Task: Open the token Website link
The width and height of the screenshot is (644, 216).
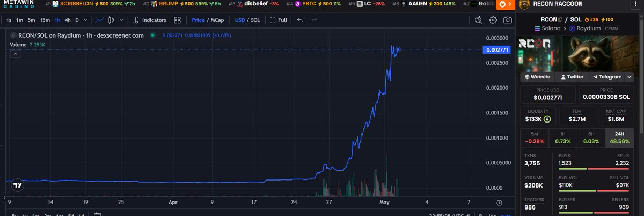Action: (x=537, y=77)
